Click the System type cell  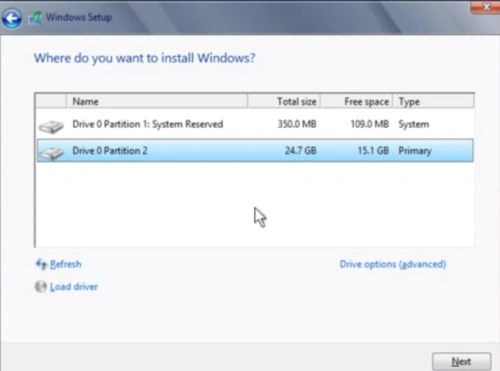click(x=414, y=124)
